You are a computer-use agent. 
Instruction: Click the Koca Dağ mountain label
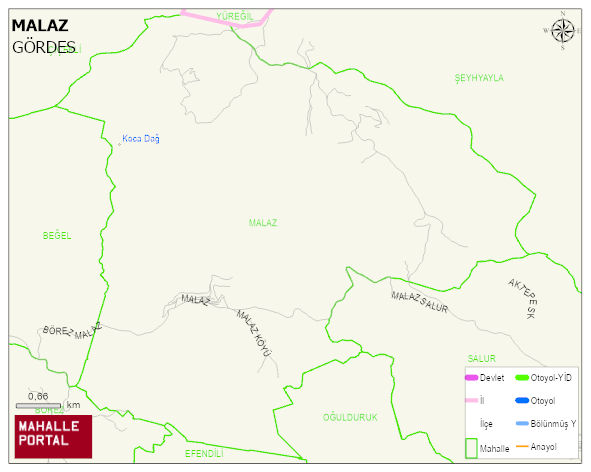141,139
